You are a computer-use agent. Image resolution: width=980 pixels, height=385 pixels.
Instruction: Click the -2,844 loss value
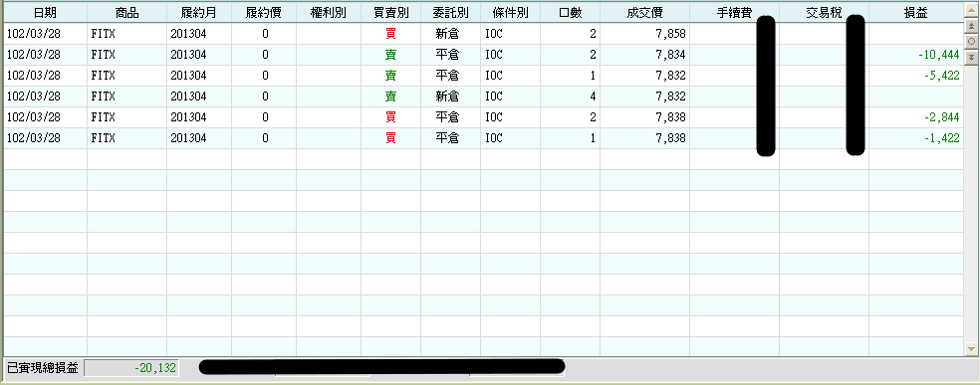[x=941, y=117]
